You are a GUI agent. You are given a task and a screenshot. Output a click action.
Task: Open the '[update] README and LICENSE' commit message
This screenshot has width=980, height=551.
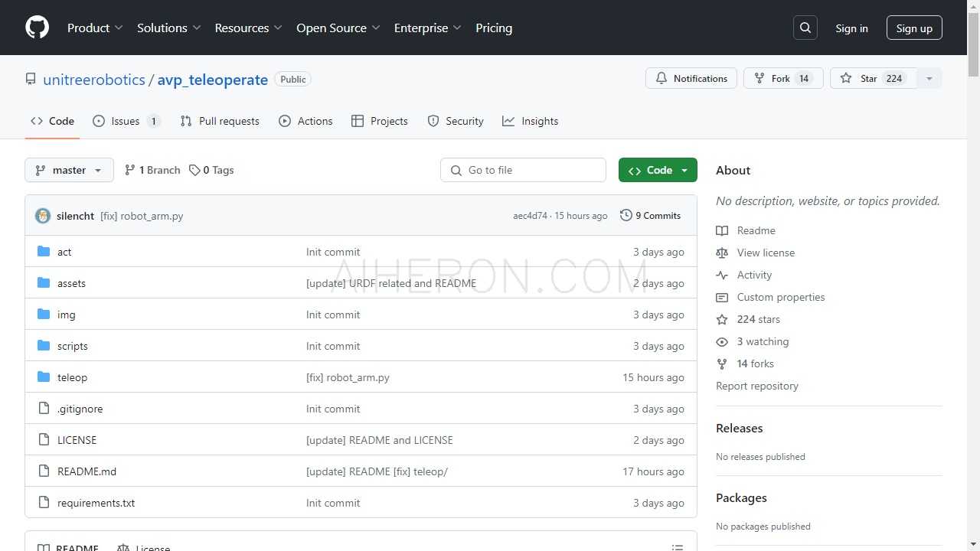(x=380, y=440)
